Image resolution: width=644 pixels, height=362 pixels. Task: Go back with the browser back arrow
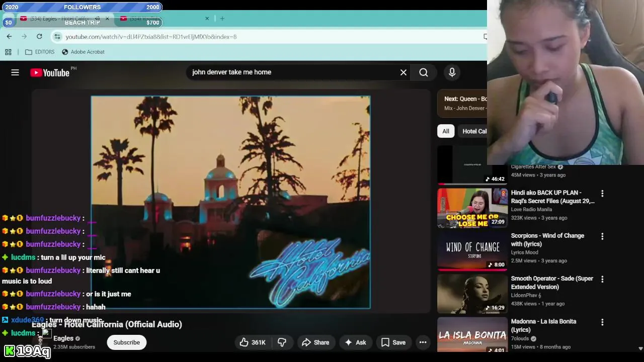click(x=9, y=36)
